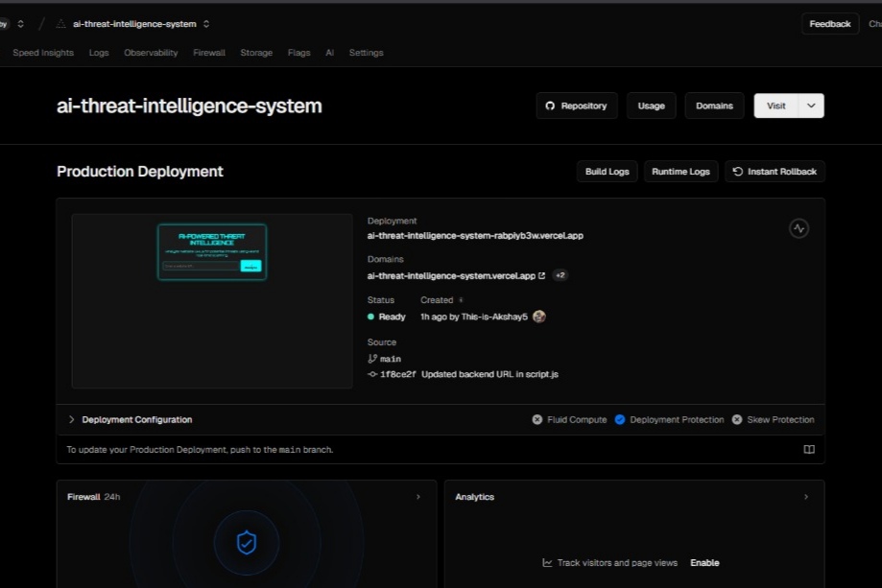Open the deployment preview thumbnail
Viewport: 882px width, 588px height.
point(212,301)
